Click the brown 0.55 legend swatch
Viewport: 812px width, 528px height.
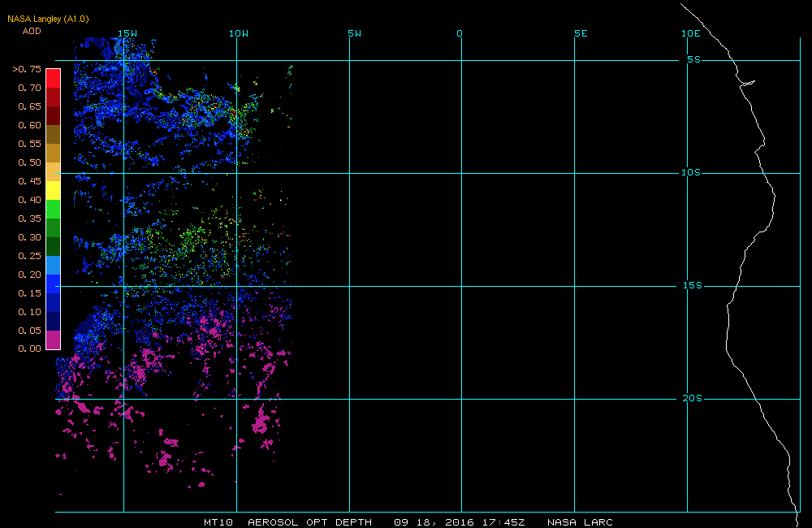[54, 134]
